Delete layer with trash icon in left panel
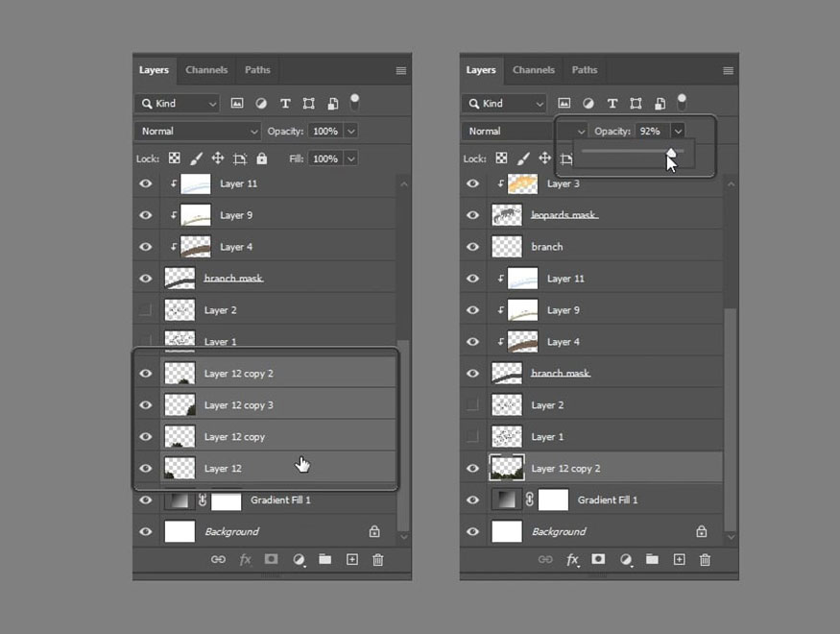Viewport: 840px width, 634px height. (x=377, y=560)
